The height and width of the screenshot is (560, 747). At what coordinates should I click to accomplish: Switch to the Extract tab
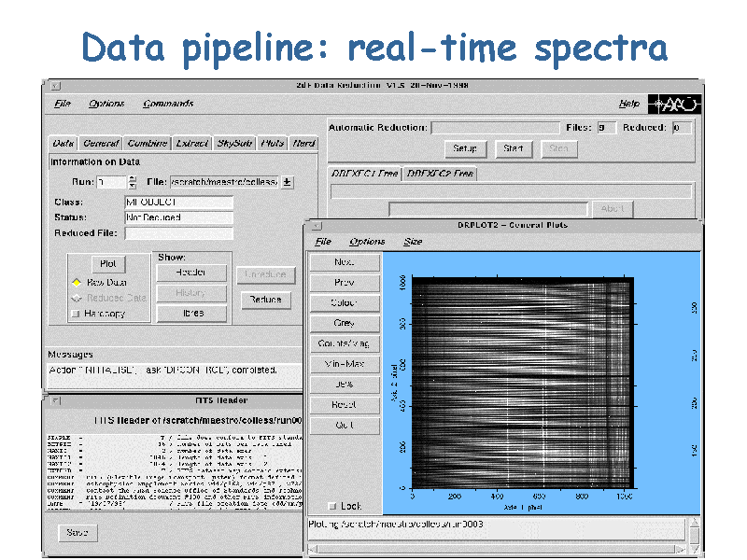tap(191, 144)
